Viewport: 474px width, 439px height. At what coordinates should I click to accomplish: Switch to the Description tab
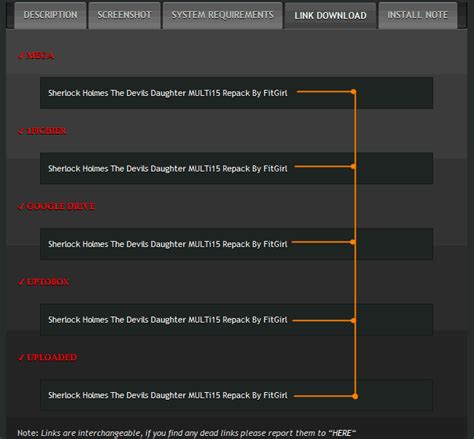coord(50,15)
